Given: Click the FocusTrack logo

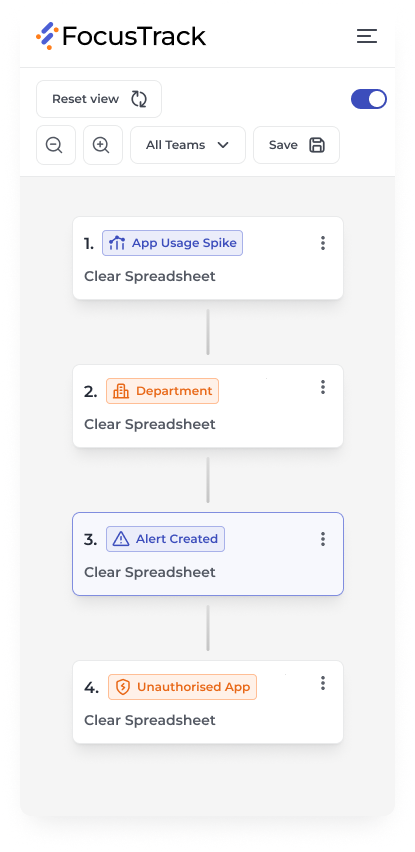Looking at the screenshot, I should click(x=121, y=36).
